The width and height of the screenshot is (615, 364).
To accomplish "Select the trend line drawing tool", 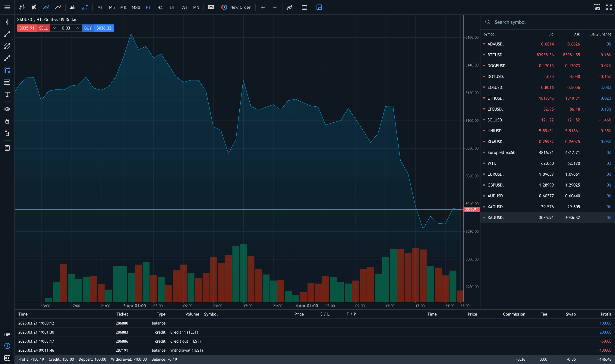I will point(7,34).
